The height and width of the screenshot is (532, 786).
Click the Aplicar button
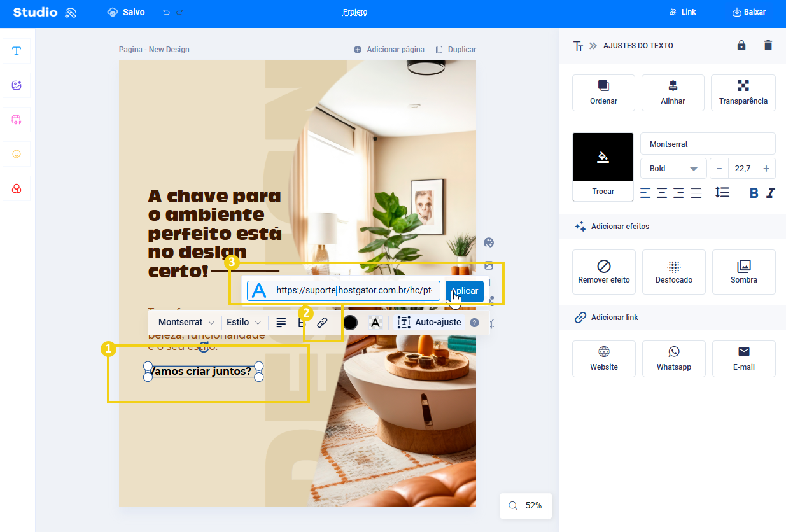tap(465, 291)
